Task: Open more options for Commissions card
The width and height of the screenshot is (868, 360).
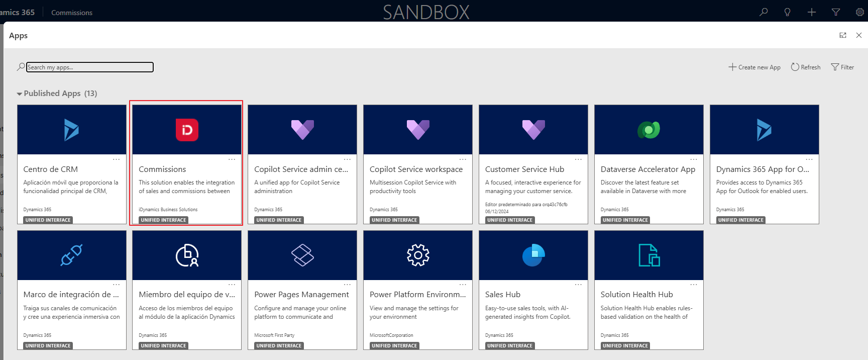Action: [232, 159]
